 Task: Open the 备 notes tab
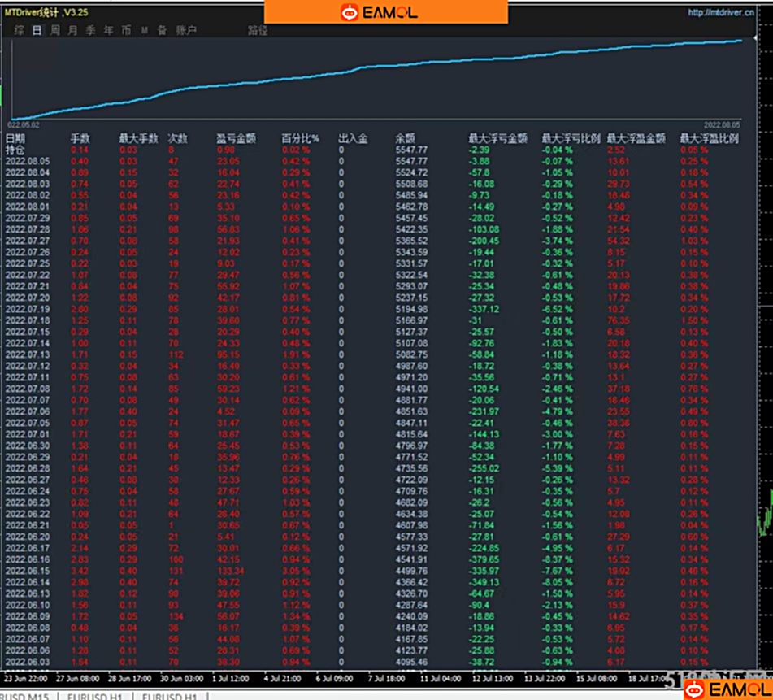(162, 30)
